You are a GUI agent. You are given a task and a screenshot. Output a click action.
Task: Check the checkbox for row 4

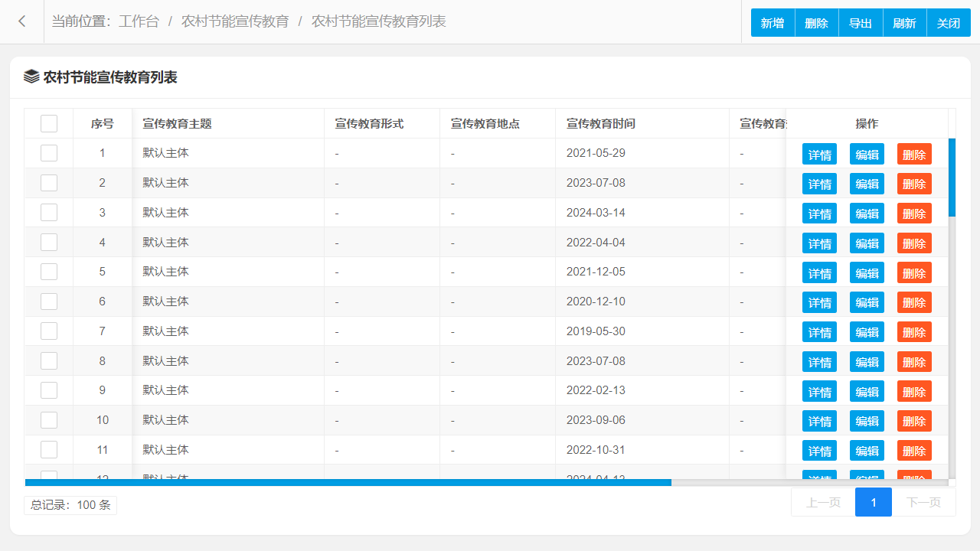coord(49,242)
